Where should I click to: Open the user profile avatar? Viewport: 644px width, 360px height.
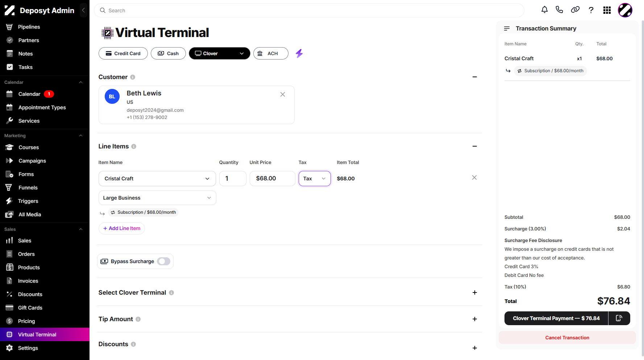click(625, 10)
